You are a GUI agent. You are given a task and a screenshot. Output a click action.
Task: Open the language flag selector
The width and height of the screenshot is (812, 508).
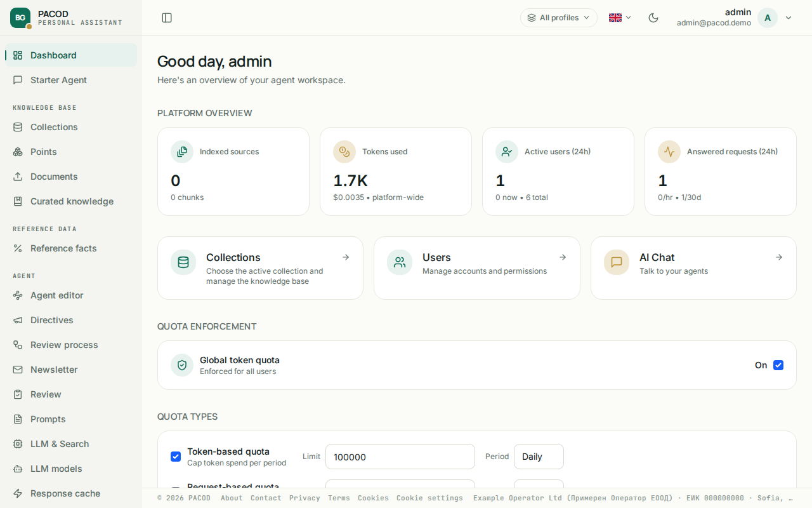coord(620,18)
